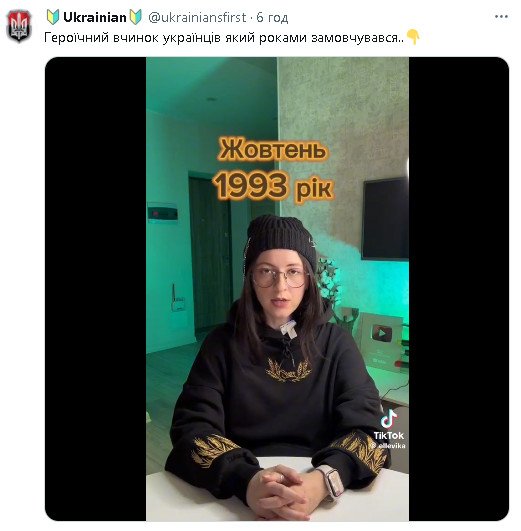Click the right black letterbox bar
The image size is (521, 531).
[459, 289]
